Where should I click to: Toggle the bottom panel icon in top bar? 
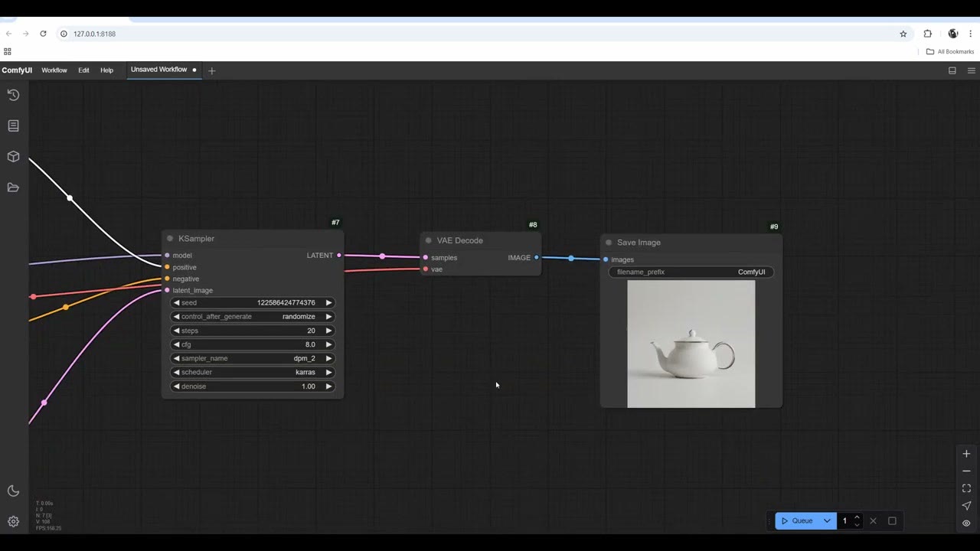[952, 70]
